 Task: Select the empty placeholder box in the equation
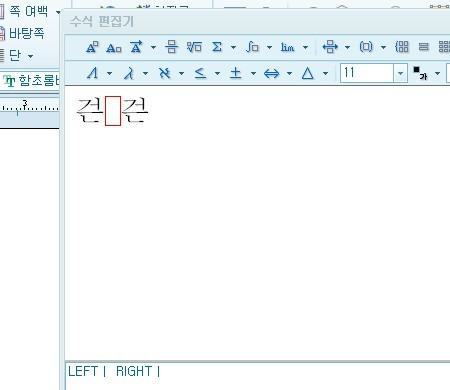click(x=113, y=111)
